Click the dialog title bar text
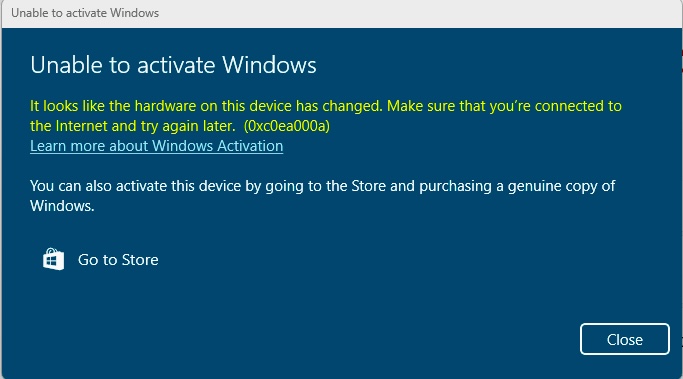This screenshot has width=683, height=379. tap(85, 13)
